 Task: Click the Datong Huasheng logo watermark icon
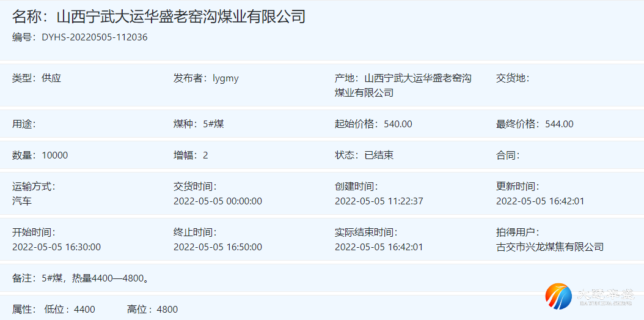point(558,296)
